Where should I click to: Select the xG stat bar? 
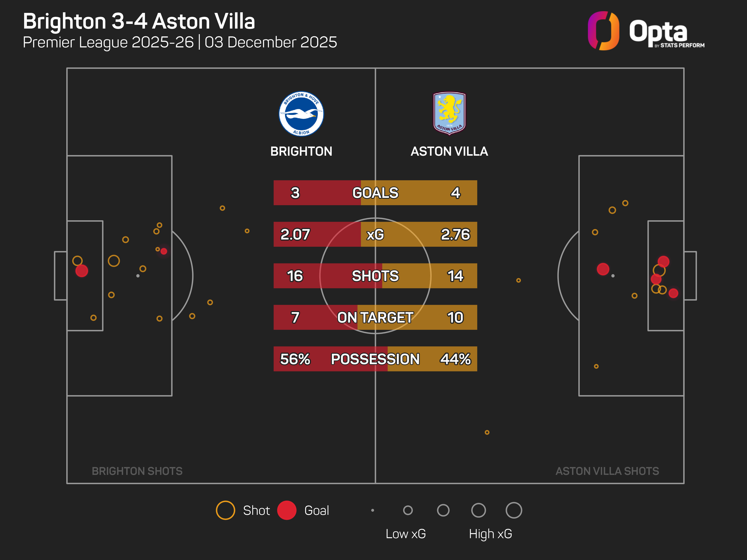coord(375,234)
